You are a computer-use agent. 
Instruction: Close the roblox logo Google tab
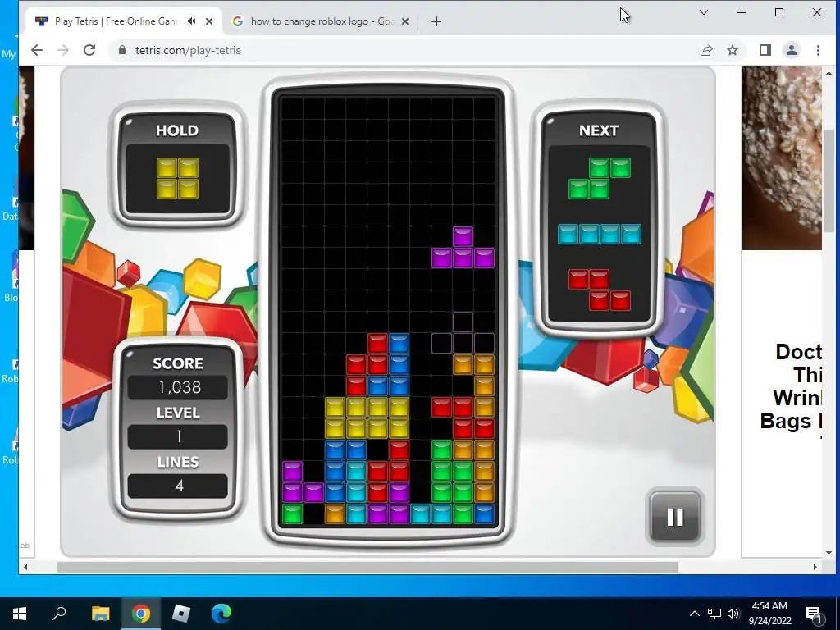point(405,21)
